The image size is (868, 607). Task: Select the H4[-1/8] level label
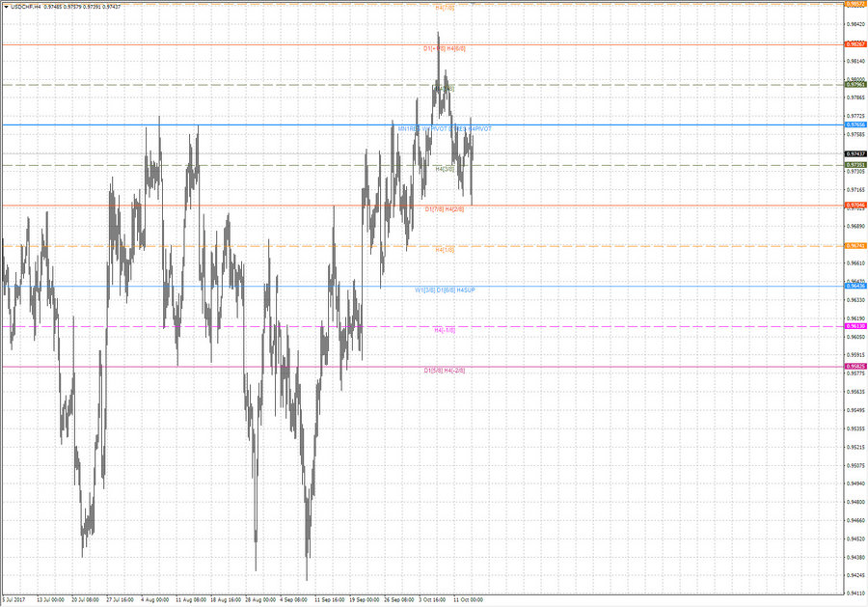tap(445, 330)
